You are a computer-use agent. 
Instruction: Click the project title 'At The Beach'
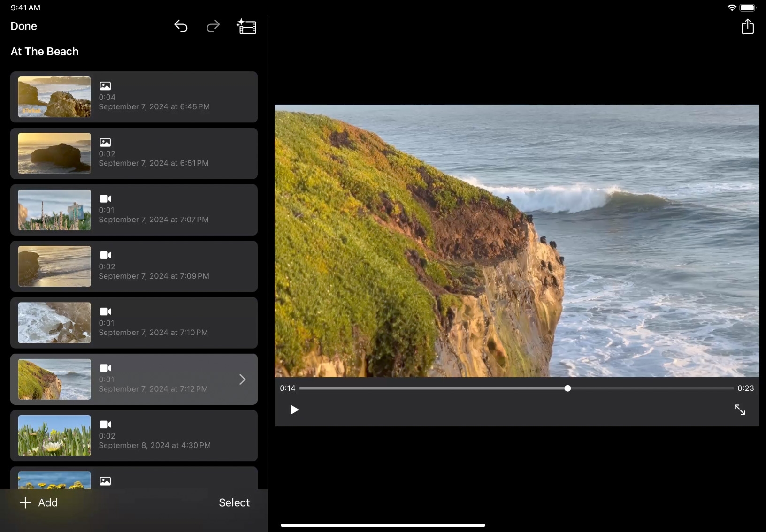45,52
